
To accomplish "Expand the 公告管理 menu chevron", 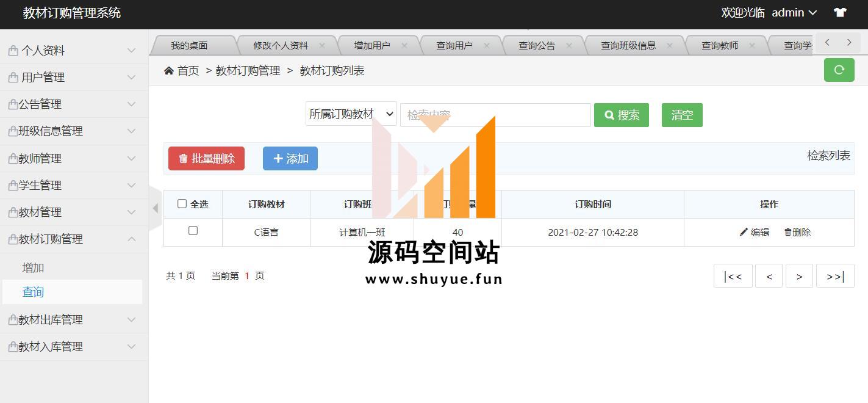I will click(x=131, y=104).
